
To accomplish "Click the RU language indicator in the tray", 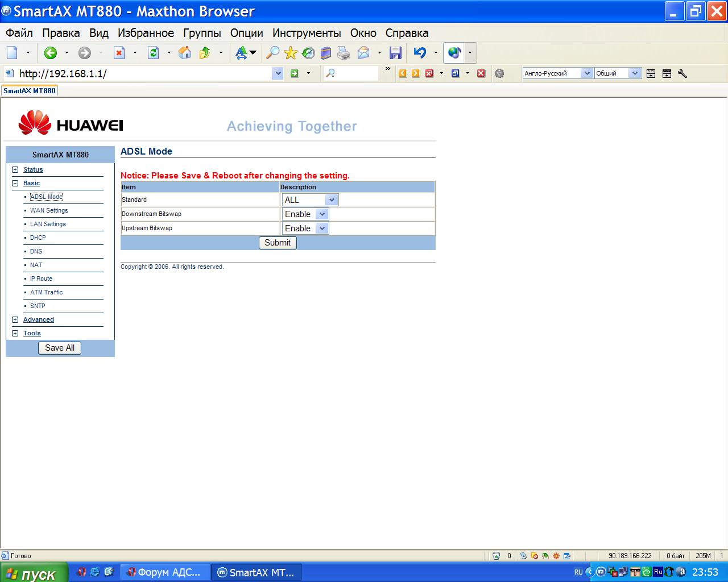I will click(x=578, y=572).
